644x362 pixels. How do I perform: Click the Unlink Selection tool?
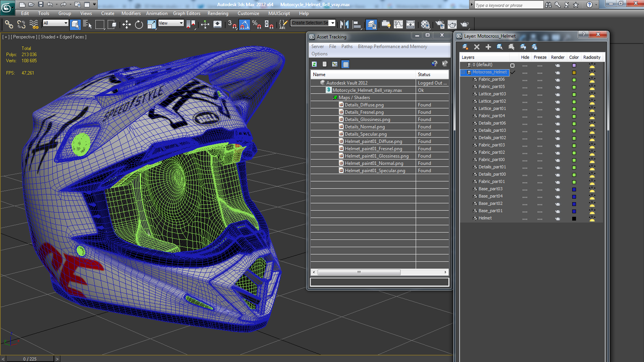[x=21, y=24]
